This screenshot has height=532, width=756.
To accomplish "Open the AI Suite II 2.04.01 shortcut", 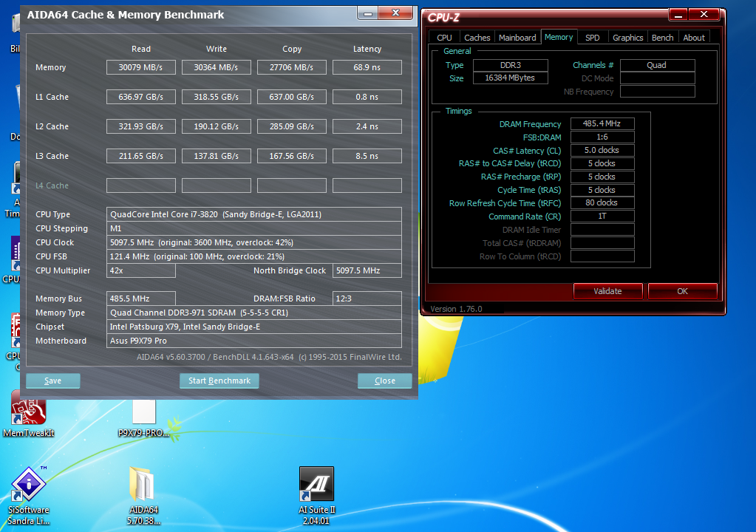I will click(317, 497).
